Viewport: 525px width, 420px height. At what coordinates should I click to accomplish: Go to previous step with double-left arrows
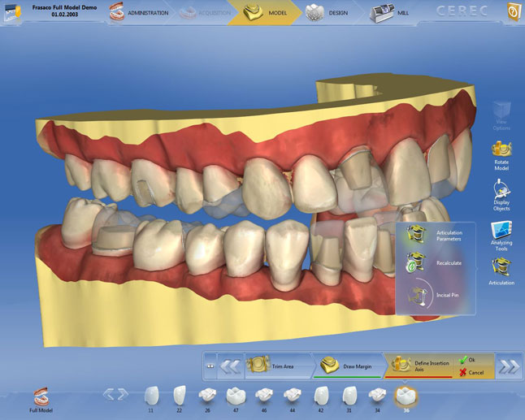pyautogui.click(x=231, y=366)
